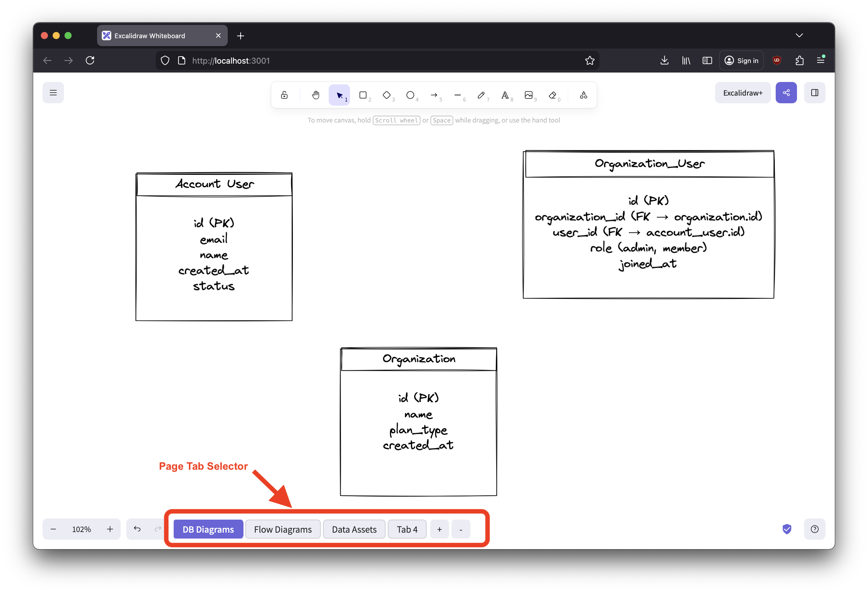
Task: Toggle the Excalidraw sidebar panel
Action: point(814,93)
